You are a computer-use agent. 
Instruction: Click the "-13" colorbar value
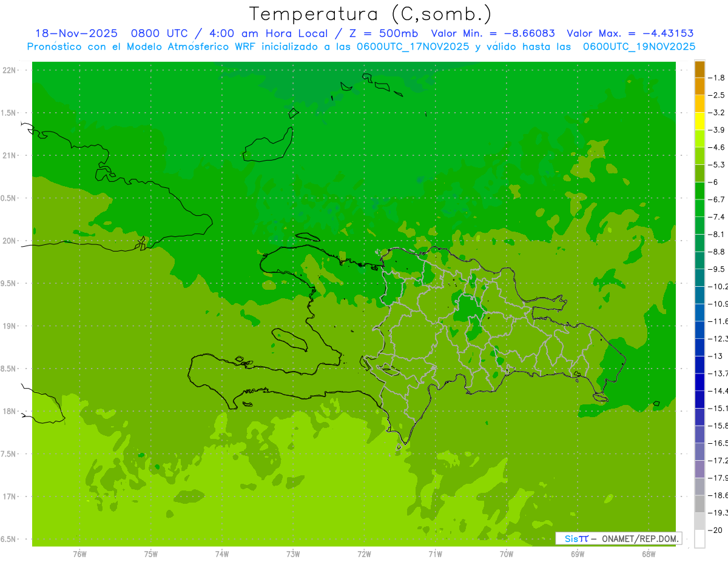click(x=716, y=356)
